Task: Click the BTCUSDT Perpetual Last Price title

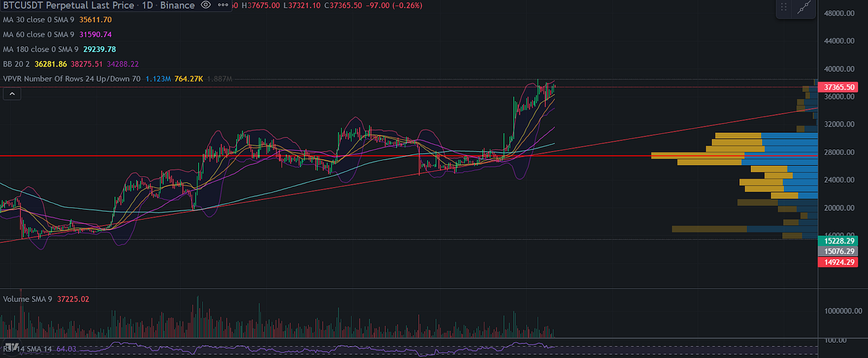Action: pos(68,6)
